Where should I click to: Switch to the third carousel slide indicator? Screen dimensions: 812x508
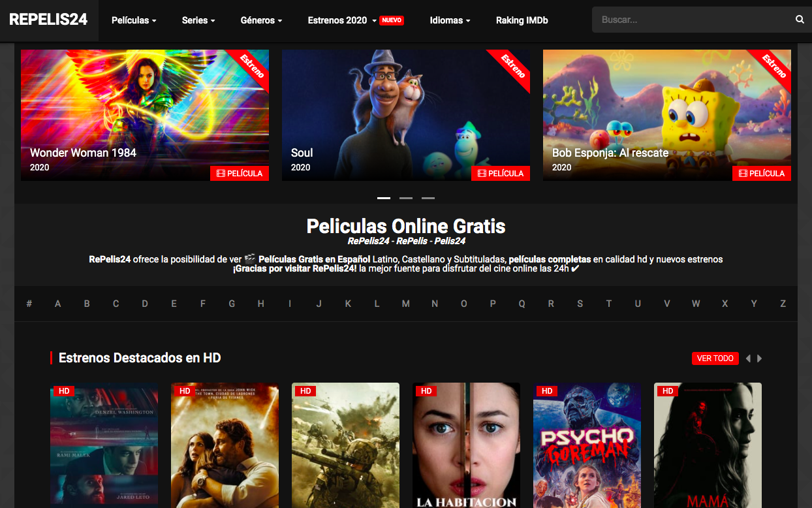[428, 198]
